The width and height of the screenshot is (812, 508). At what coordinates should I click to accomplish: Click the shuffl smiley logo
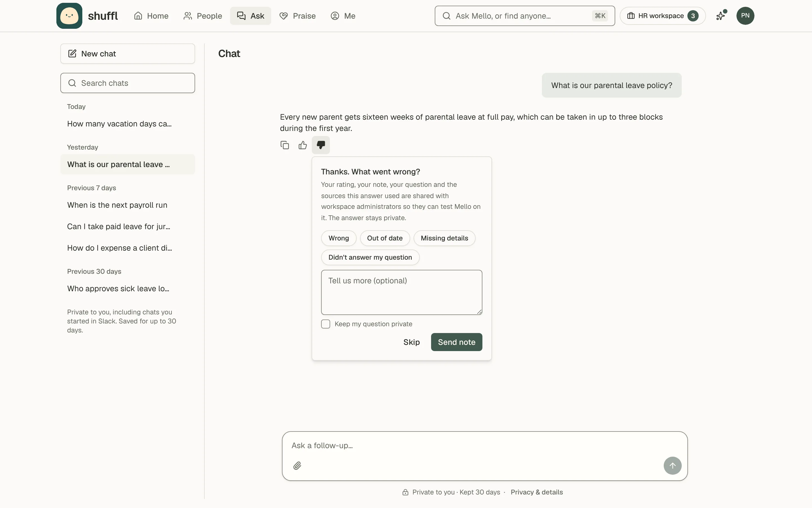[69, 16]
